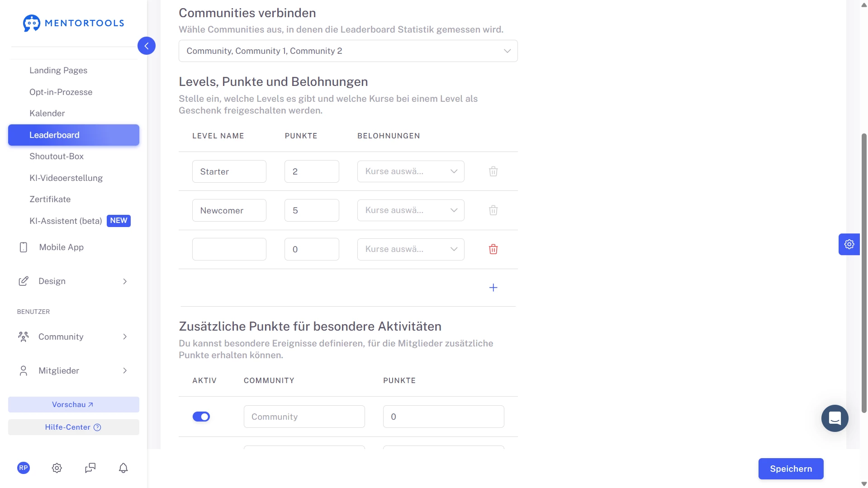The width and height of the screenshot is (868, 488).
Task: Disable the active Community points toggle
Action: pyautogui.click(x=201, y=417)
